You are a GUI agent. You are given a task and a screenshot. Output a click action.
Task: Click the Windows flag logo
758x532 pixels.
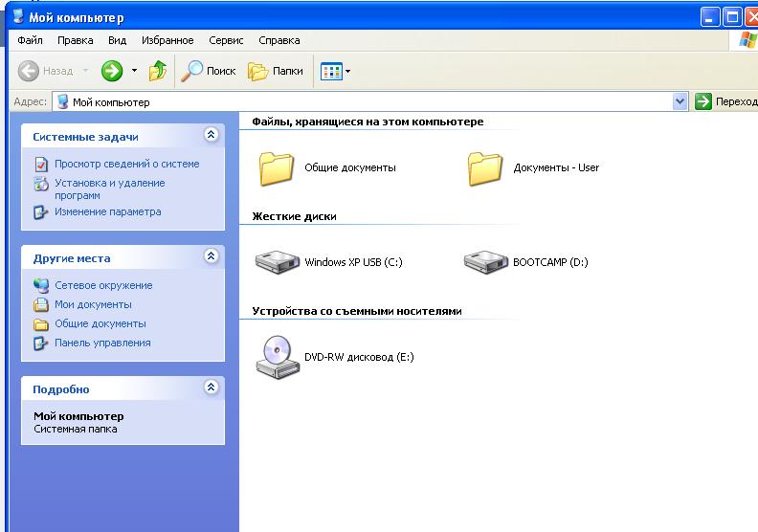(747, 40)
